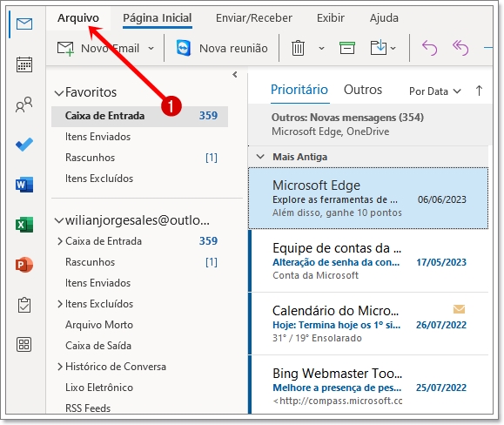Launch Excel from the sidebar
Viewport: 504px width, 425px height.
click(24, 225)
